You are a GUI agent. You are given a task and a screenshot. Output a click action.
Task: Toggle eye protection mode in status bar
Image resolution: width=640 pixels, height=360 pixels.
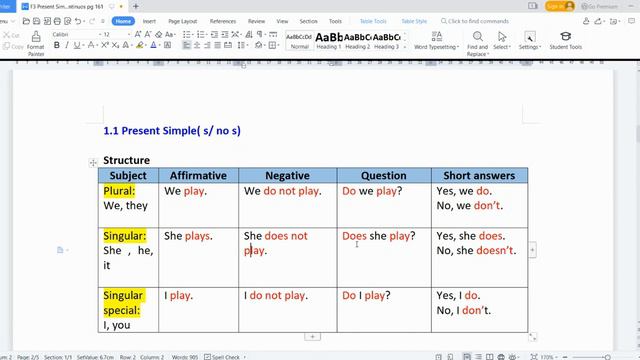click(513, 357)
